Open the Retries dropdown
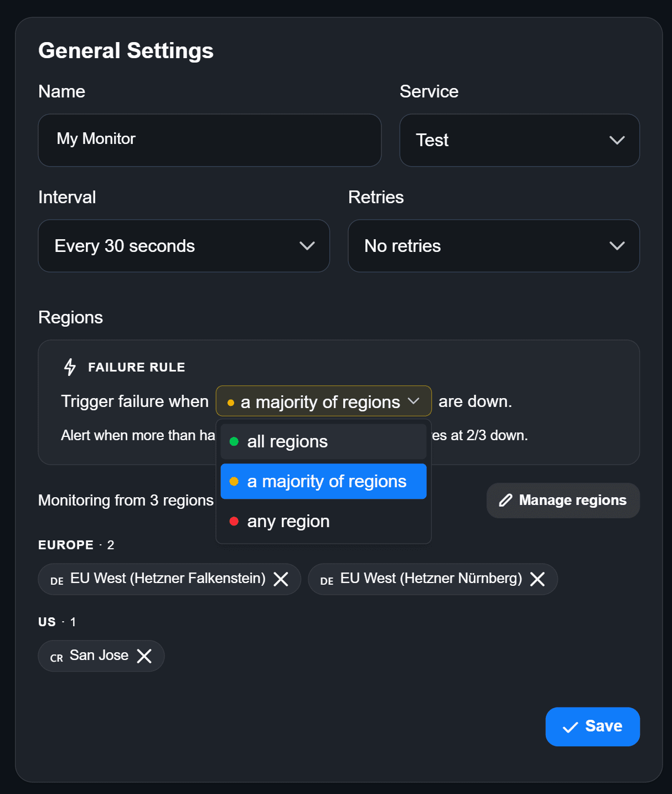This screenshot has height=794, width=672. 494,246
